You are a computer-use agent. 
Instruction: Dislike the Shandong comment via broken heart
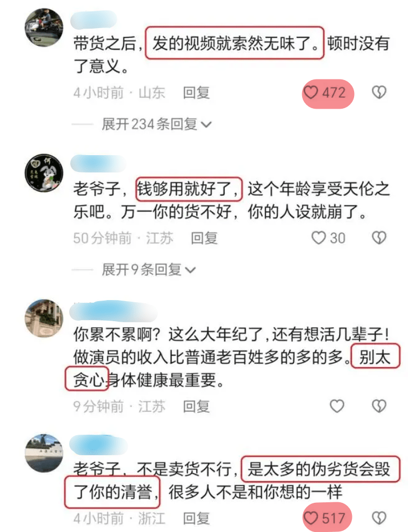tap(379, 92)
